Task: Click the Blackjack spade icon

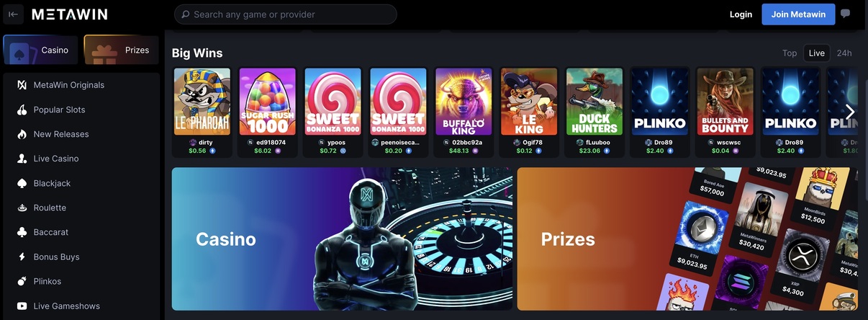Action: pos(22,183)
